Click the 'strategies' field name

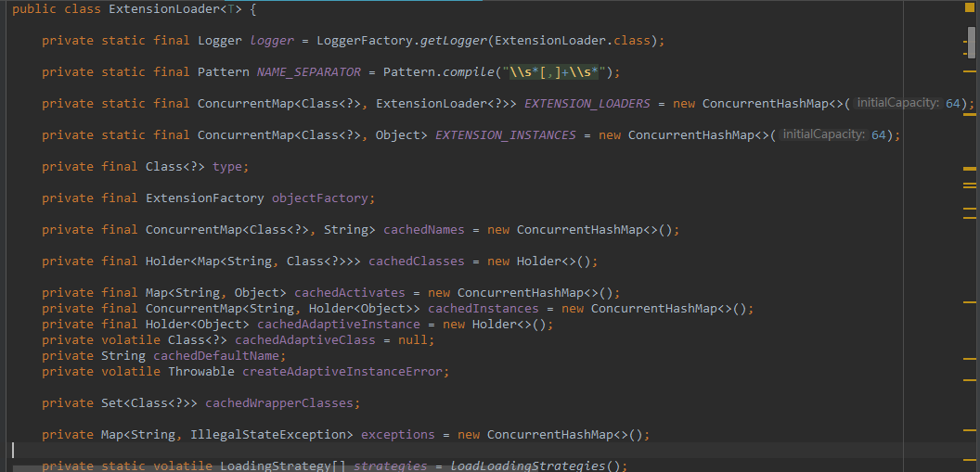click(x=391, y=466)
